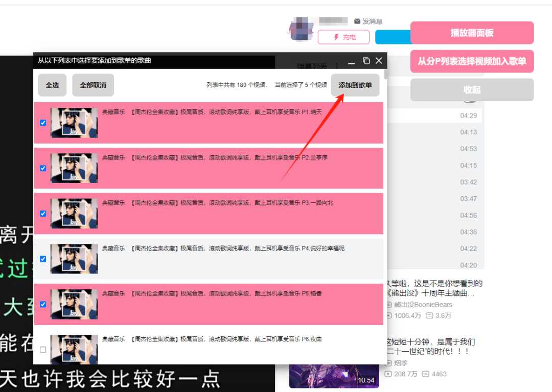Image resolution: width=552 pixels, height=392 pixels.
Task: Click 从分P列表选择视频加入歌单 button
Action: tap(472, 61)
